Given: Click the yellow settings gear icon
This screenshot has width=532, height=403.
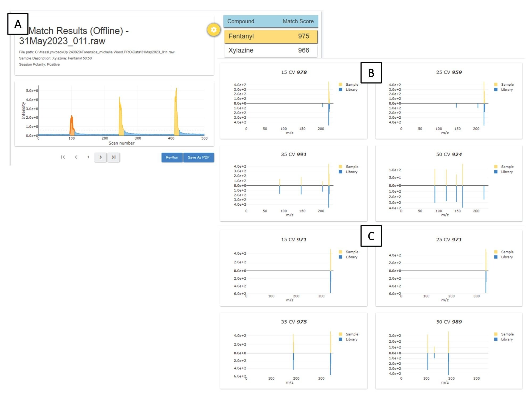Looking at the screenshot, I should click(x=214, y=30).
